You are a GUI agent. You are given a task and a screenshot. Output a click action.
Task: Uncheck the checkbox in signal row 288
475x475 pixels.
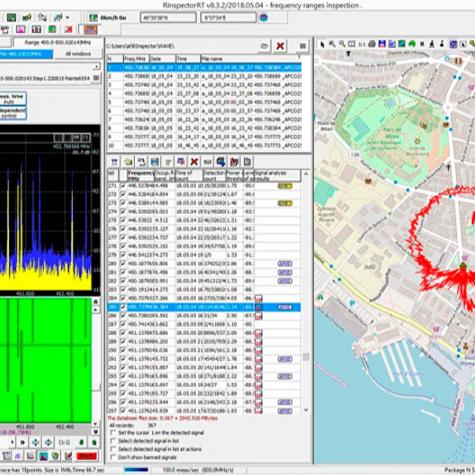click(x=123, y=333)
